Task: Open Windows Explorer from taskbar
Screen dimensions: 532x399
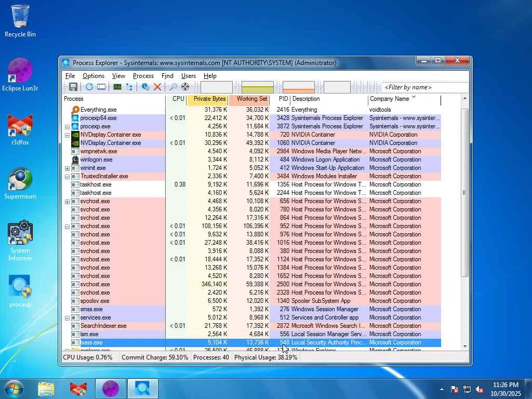Action: (46, 389)
